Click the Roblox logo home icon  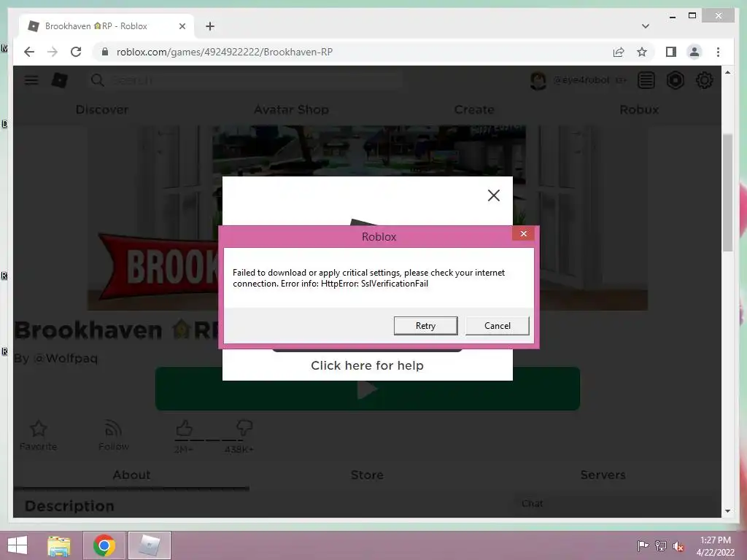(x=60, y=80)
